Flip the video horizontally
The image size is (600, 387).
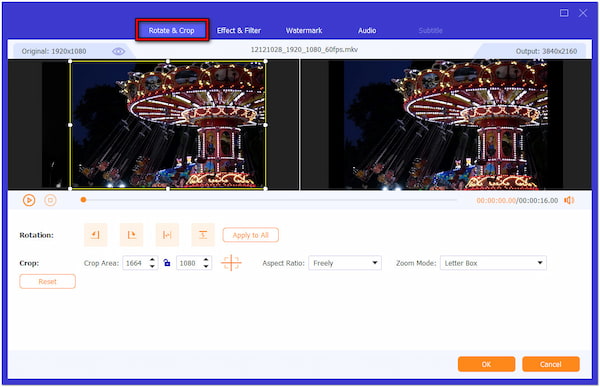pyautogui.click(x=167, y=235)
